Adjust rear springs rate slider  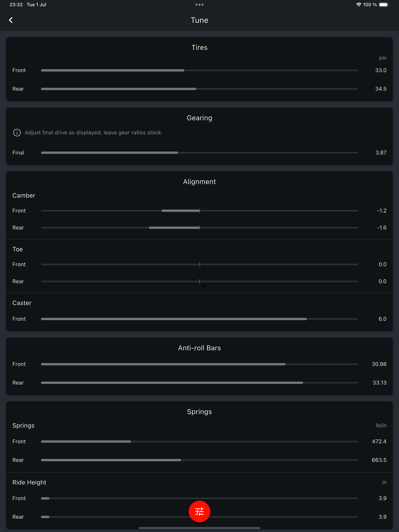(x=199, y=460)
